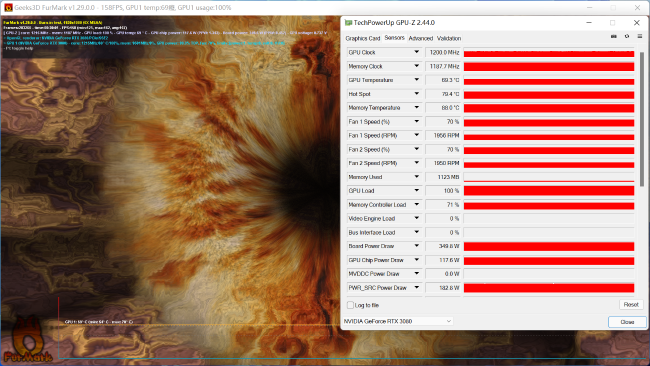This screenshot has width=650, height=366.
Task: Click the Reset button
Action: pos(631,305)
